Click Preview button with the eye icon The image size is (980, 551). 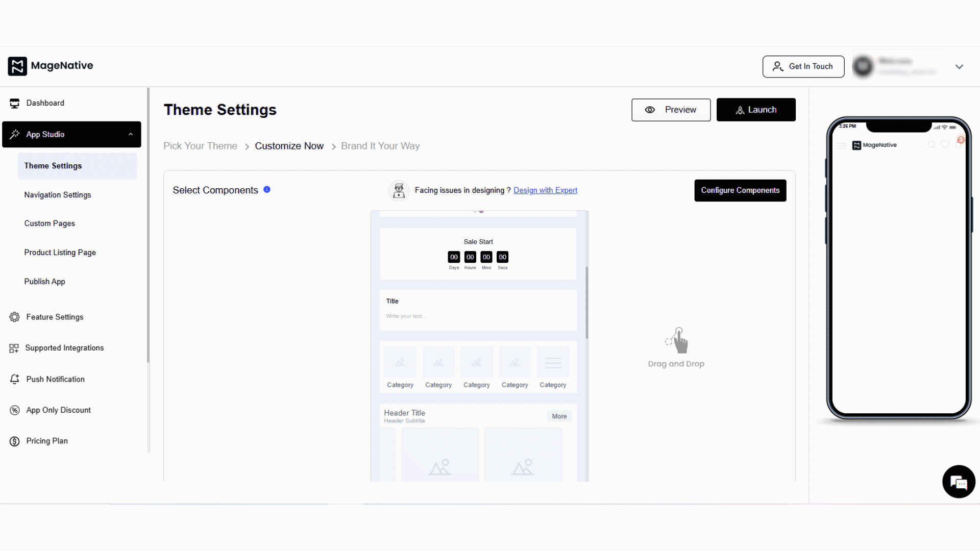pos(671,110)
